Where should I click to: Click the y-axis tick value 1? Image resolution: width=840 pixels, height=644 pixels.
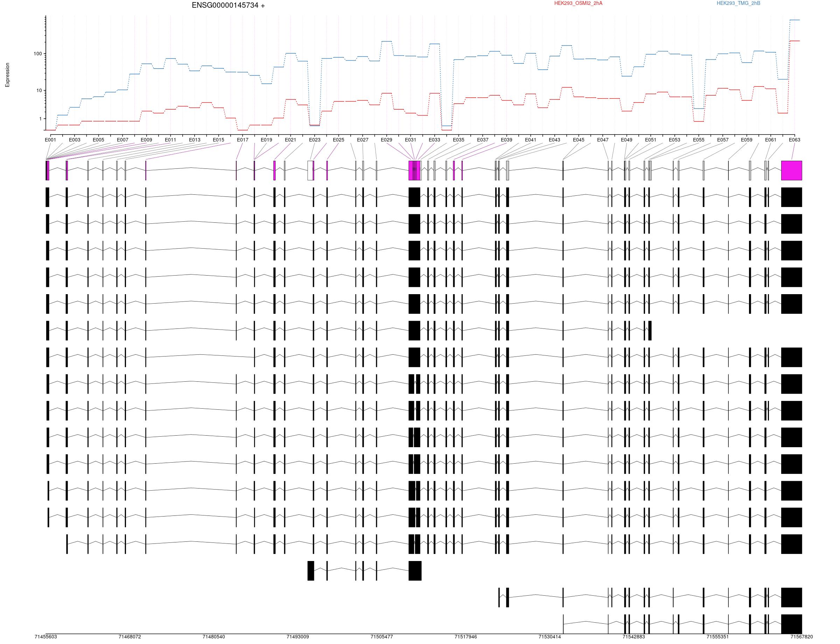pyautogui.click(x=40, y=119)
